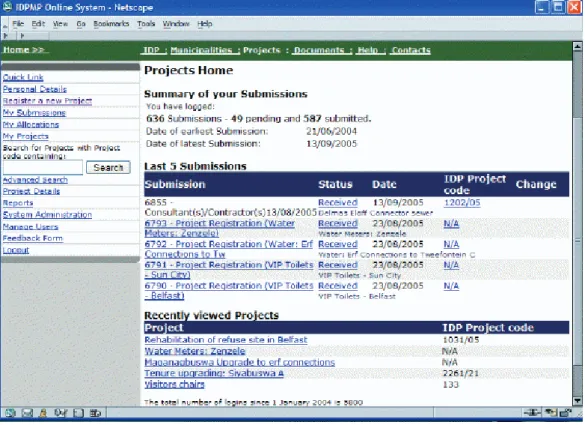Open Maganagbuswa Upgrade to erf connections
The width and height of the screenshot is (585, 425).
240,362
